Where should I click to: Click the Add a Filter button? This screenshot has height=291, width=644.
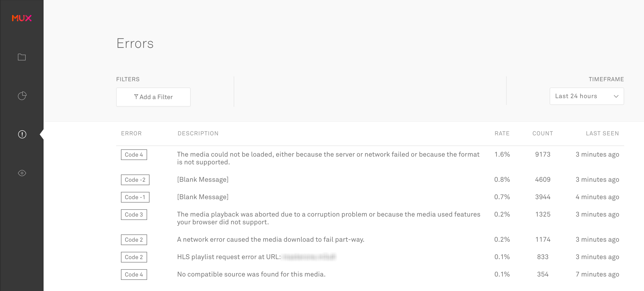coord(153,97)
